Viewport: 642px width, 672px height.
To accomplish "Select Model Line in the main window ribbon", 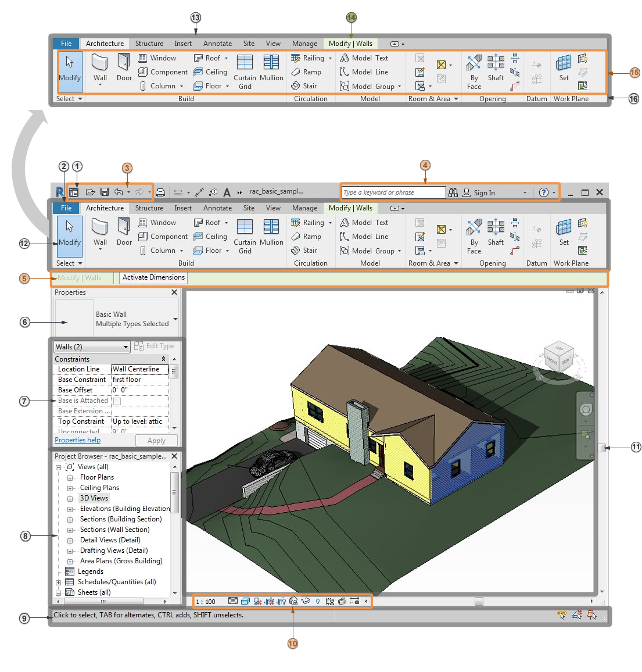I will tap(364, 236).
